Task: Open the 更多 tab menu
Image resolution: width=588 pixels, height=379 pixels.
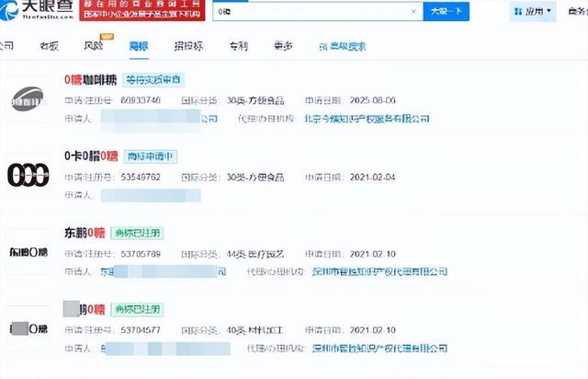Action: pyautogui.click(x=283, y=46)
